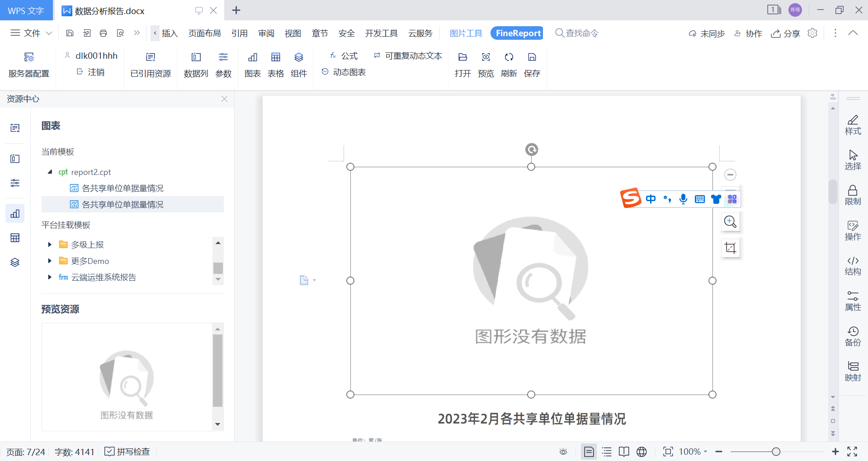Open the 结构 structure pane

(x=853, y=266)
